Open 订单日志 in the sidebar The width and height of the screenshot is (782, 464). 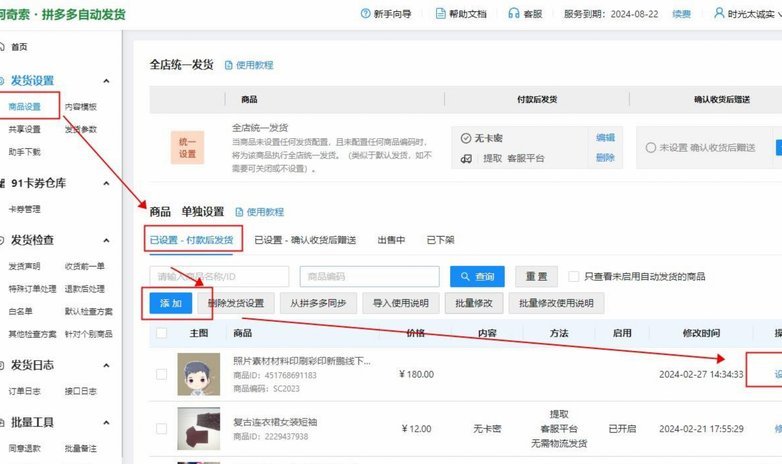[24, 391]
